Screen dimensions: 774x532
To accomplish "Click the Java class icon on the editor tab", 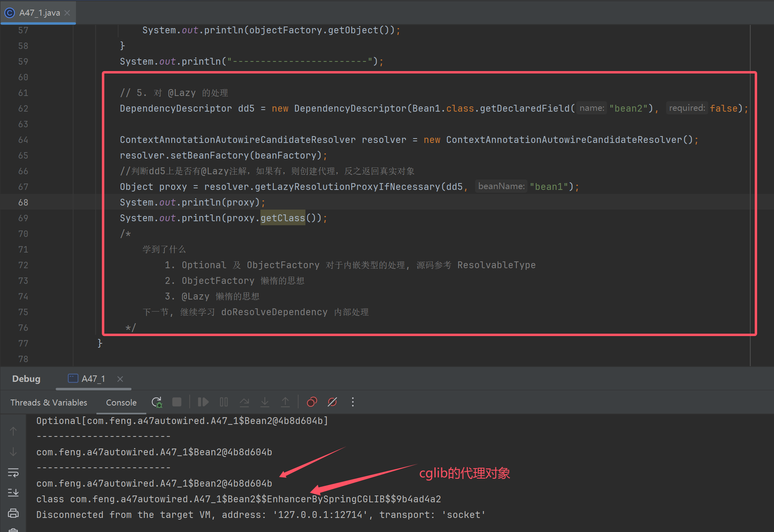I will 10,13.
